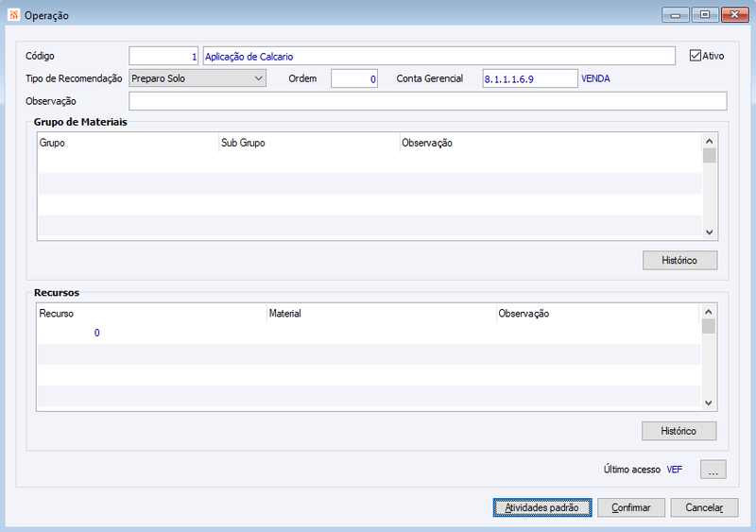Screen dimensions: 756x532
Task: Click Observação column header in Recursos
Action: [598, 314]
